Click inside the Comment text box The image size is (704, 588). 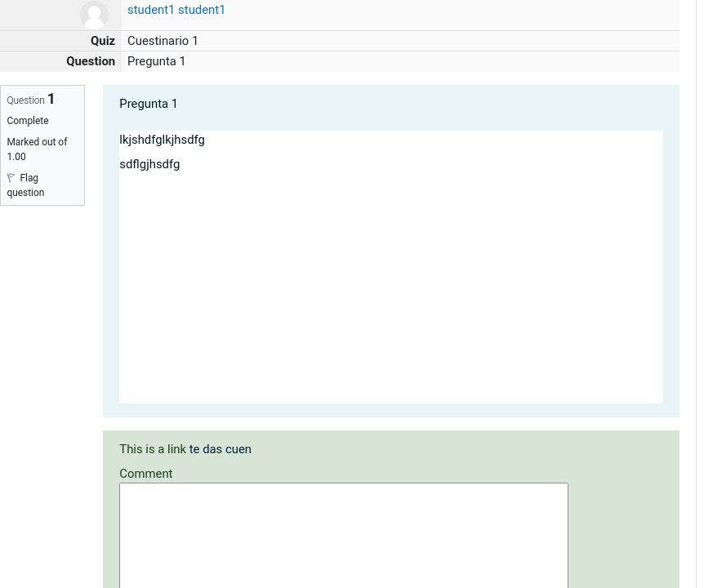pos(344,535)
